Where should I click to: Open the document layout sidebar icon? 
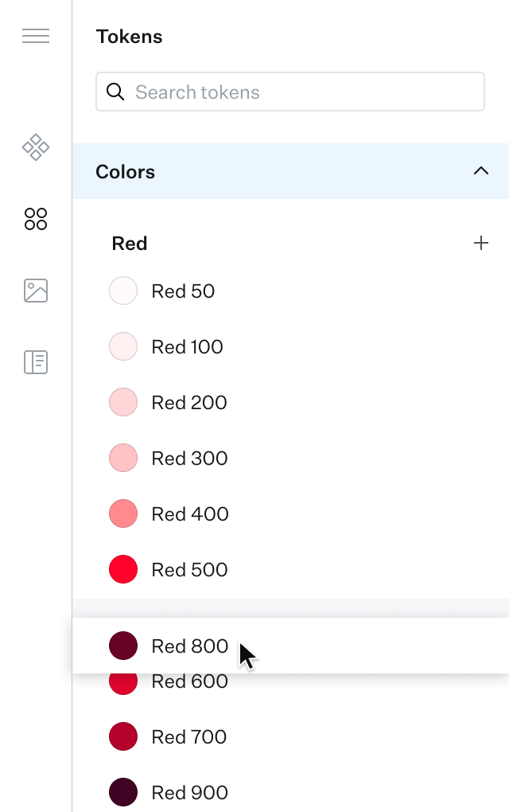[36, 362]
